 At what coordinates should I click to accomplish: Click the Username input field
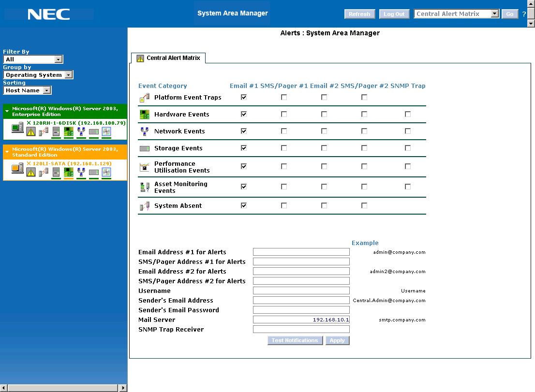(301, 290)
